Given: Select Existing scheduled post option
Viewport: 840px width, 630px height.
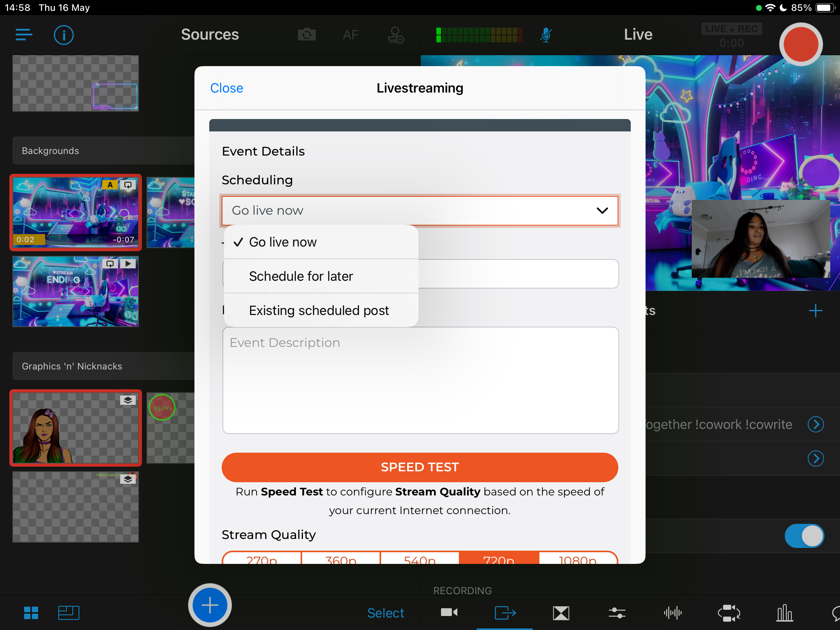Looking at the screenshot, I should click(x=319, y=310).
